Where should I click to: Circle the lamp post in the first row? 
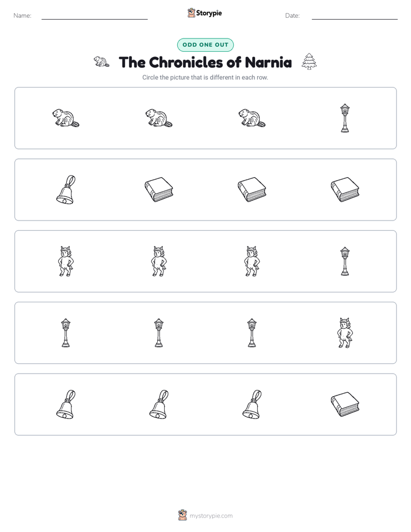(345, 118)
